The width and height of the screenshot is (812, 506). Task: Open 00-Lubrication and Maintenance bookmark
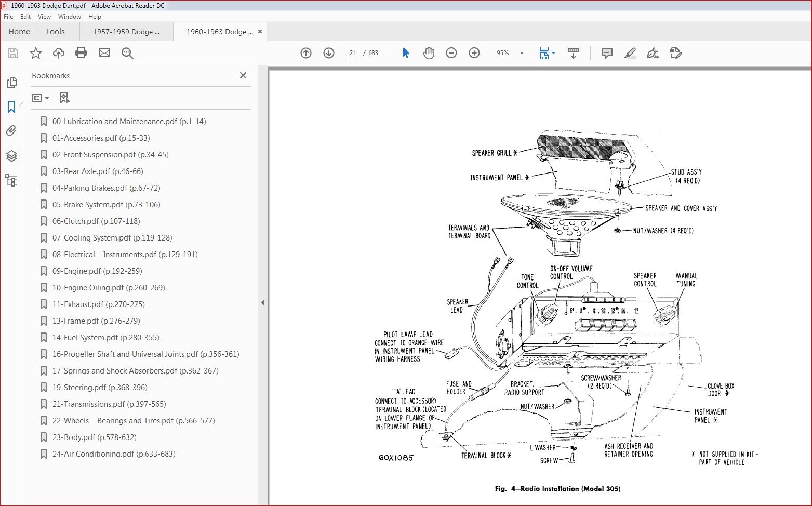(x=129, y=122)
